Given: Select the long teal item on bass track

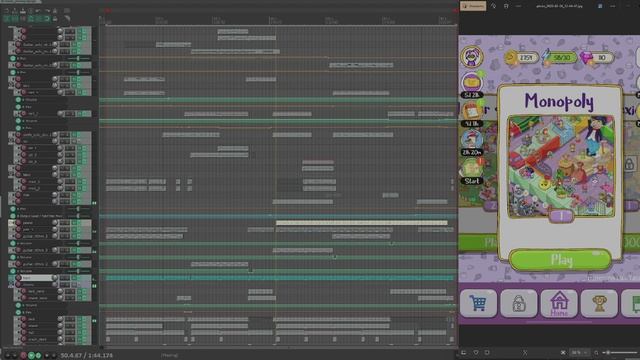Looking at the screenshot, I should 280,278.
